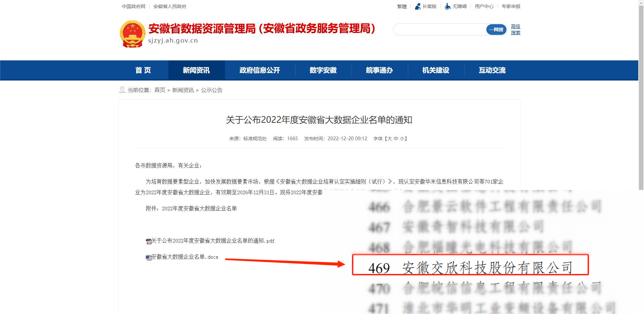Click the 一网搜 search button

(496, 30)
